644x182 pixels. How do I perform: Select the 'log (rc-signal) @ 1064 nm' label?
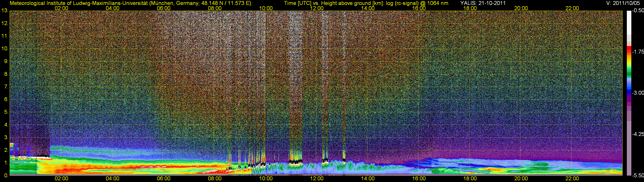click(417, 3)
